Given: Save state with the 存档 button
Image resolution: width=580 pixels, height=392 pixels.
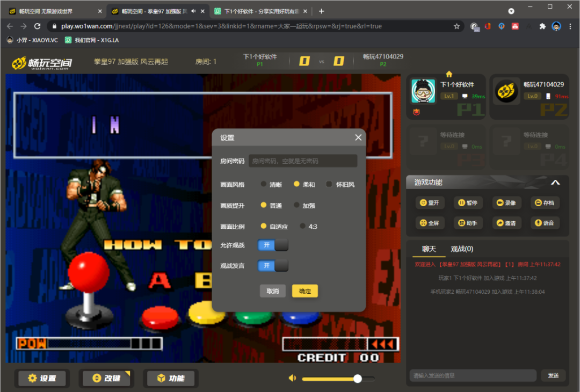Looking at the screenshot, I should pyautogui.click(x=545, y=202).
